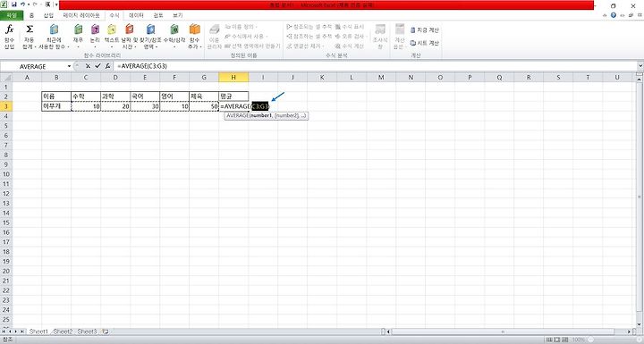Open Lookup & Reference (찾기/참조 영역) functions
The height and width of the screenshot is (344, 644).
point(151,37)
